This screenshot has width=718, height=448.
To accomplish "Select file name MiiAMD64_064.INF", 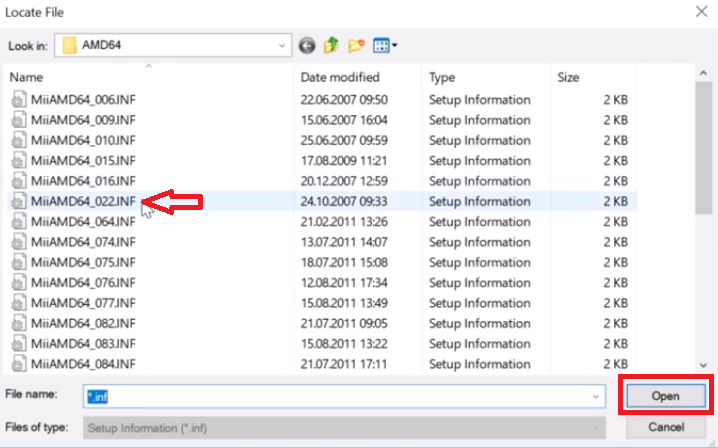I will tap(83, 221).
